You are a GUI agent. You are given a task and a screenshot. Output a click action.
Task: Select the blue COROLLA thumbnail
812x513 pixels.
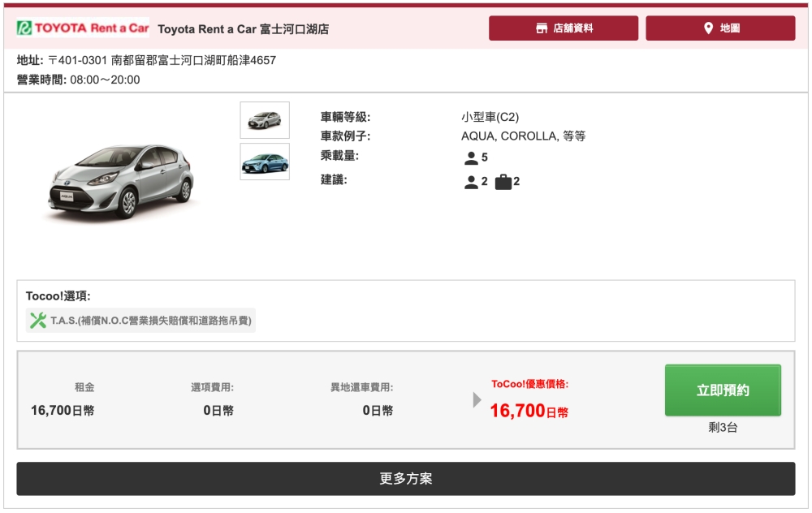[265, 162]
